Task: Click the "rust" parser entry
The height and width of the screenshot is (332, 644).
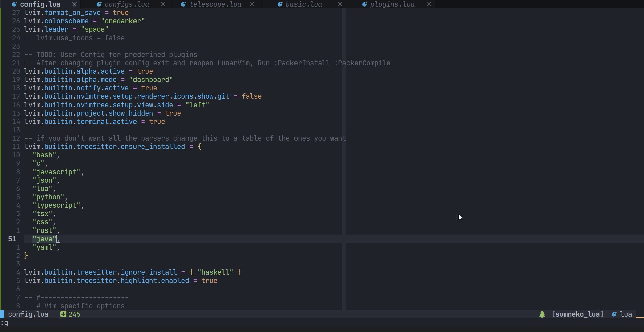Action: tap(44, 230)
